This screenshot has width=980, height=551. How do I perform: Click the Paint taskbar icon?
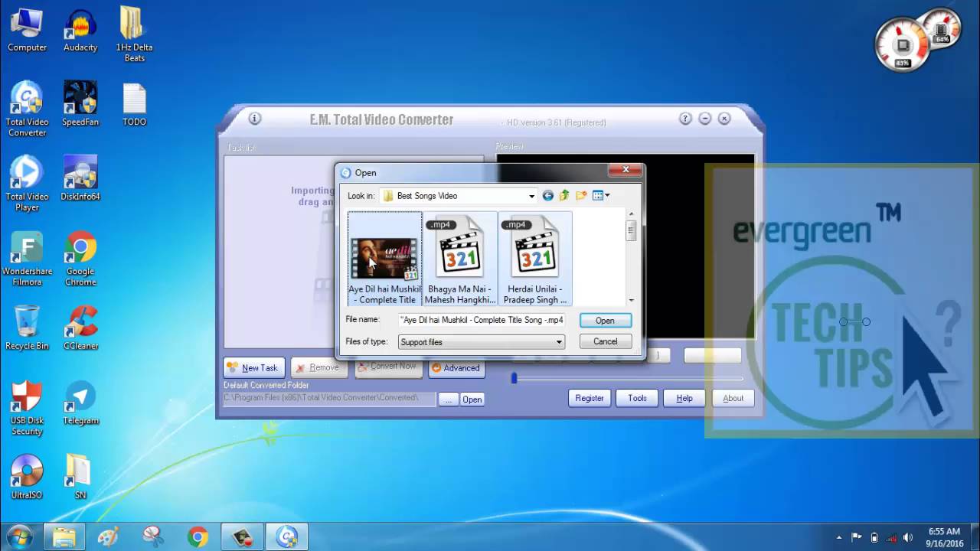click(x=108, y=536)
